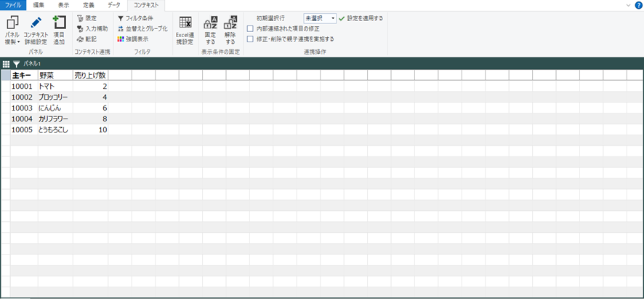Click the panel grid icon beside パネル1

coord(6,64)
